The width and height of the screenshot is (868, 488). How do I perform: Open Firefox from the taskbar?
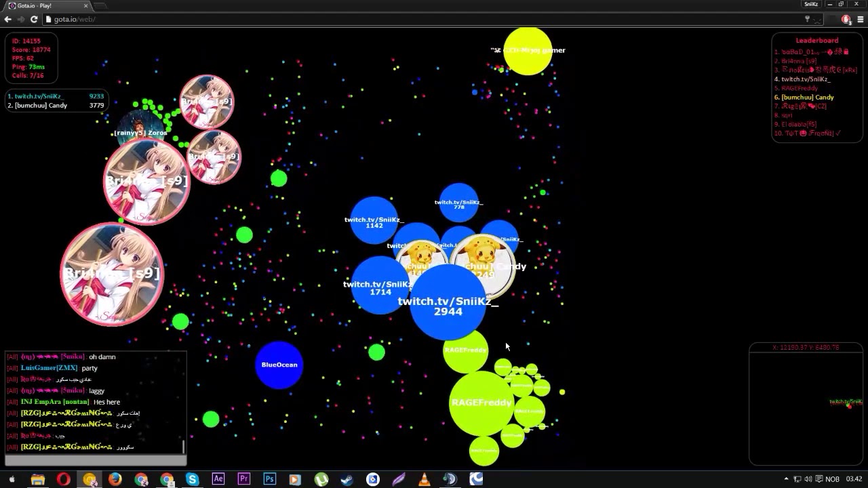[x=115, y=479]
